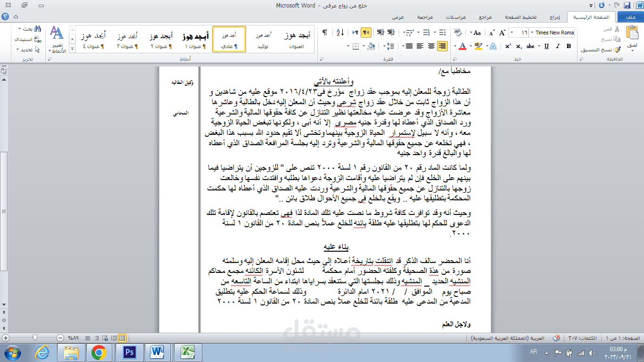Click the Clear Formatting eraser icon
This screenshot has width=644, height=362.
pyautogui.click(x=457, y=33)
